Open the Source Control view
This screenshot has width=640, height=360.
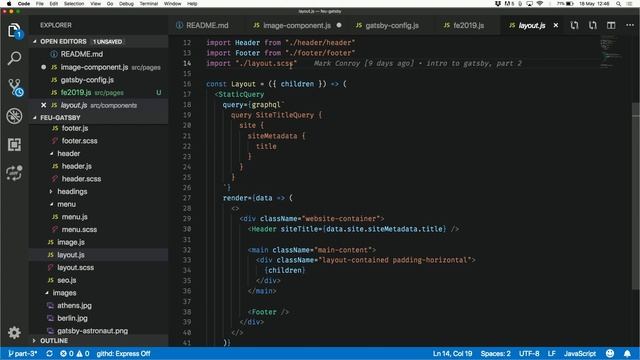[15, 87]
